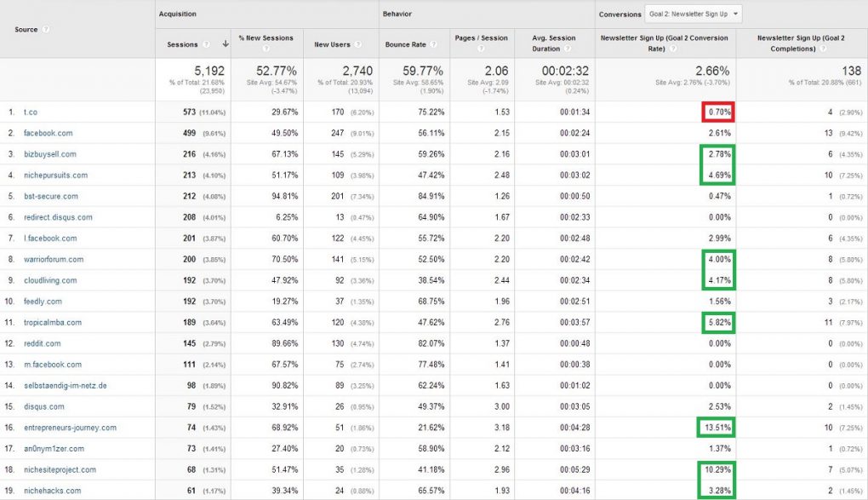Click the l.facebook.com source link
Screen dimensions: 868x500
[50, 239]
